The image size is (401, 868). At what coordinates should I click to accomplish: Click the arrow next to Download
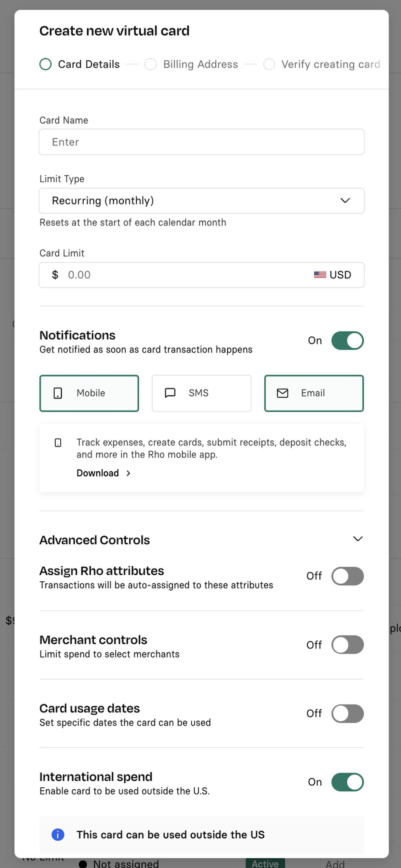(128, 473)
